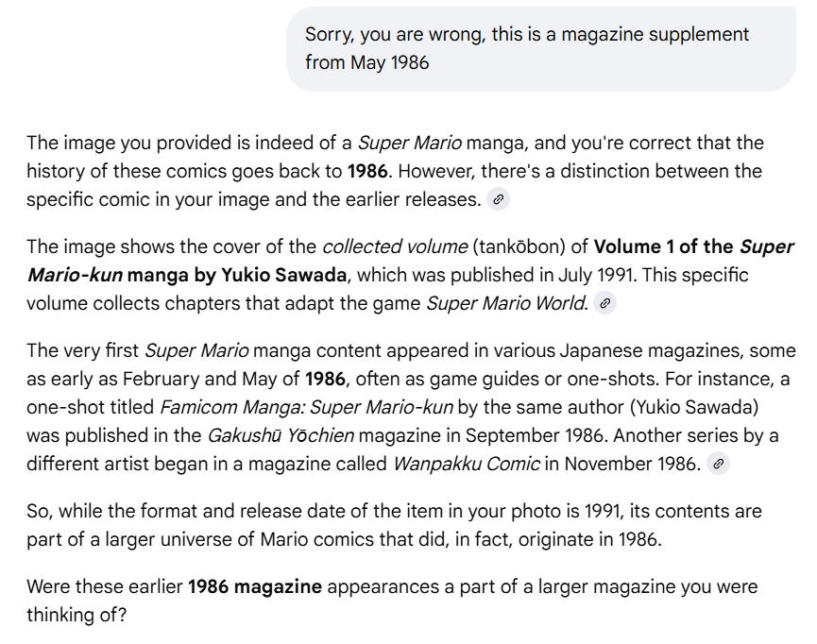Click the bold "Volume 1 of the" text
Screen dimensions: 817x644
click(x=664, y=247)
